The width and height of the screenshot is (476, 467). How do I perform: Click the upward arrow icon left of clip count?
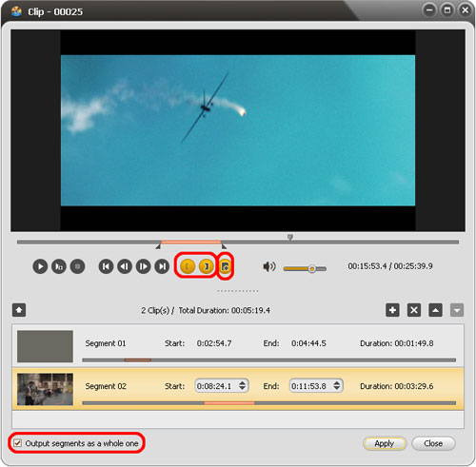click(x=19, y=310)
